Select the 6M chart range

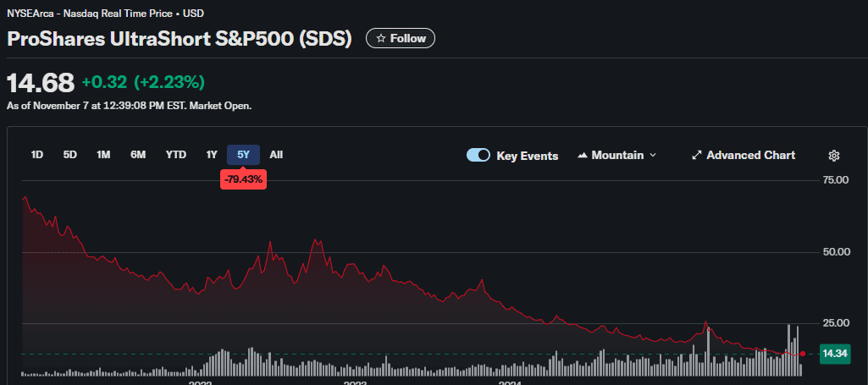coord(137,155)
